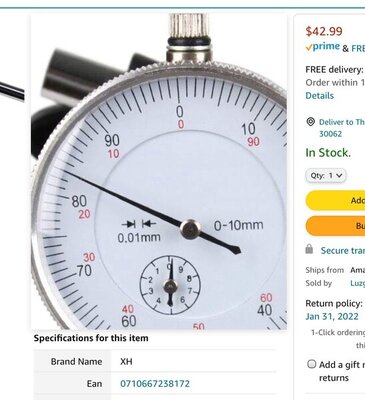365x400 pixels.
Task: Click the $42.99 price text
Action: tap(324, 31)
